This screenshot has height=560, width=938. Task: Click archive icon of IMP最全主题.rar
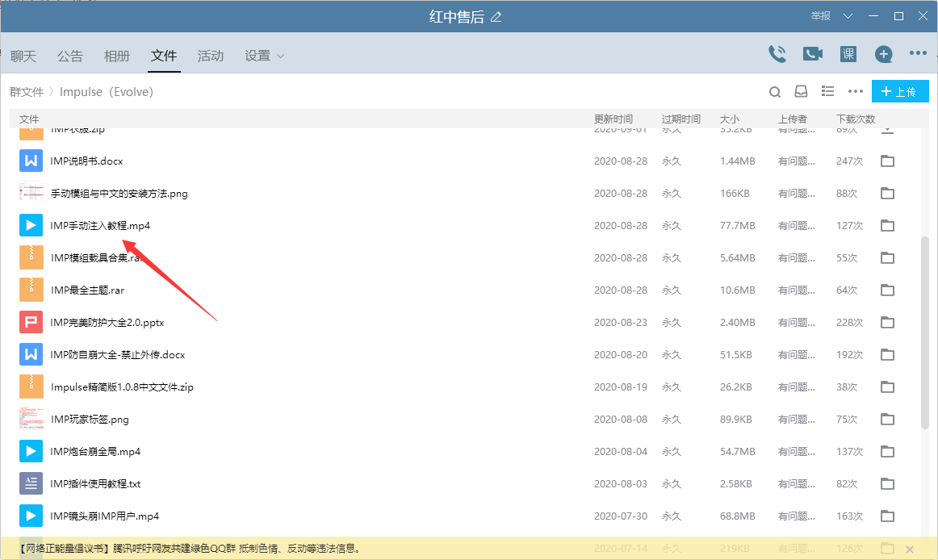coord(31,290)
